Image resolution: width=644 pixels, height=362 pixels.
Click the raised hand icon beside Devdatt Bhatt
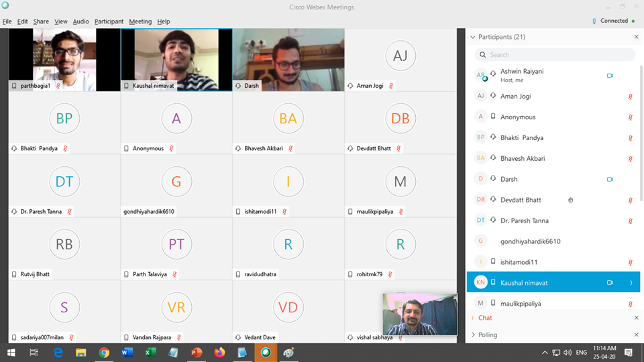[x=570, y=200]
